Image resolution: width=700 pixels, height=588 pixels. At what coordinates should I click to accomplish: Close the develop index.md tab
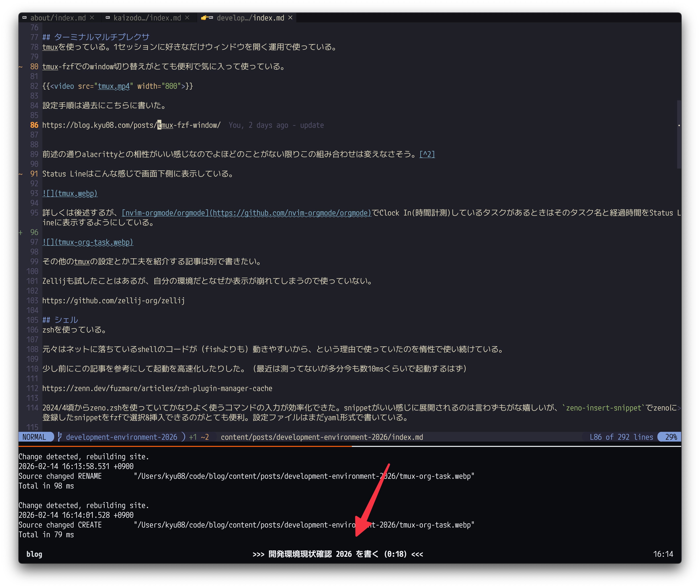click(290, 18)
